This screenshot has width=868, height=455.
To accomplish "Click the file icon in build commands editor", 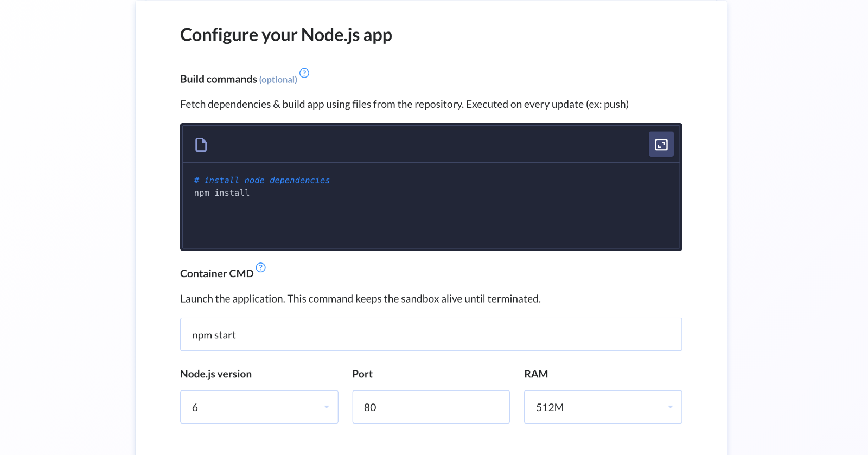I will 201,145.
